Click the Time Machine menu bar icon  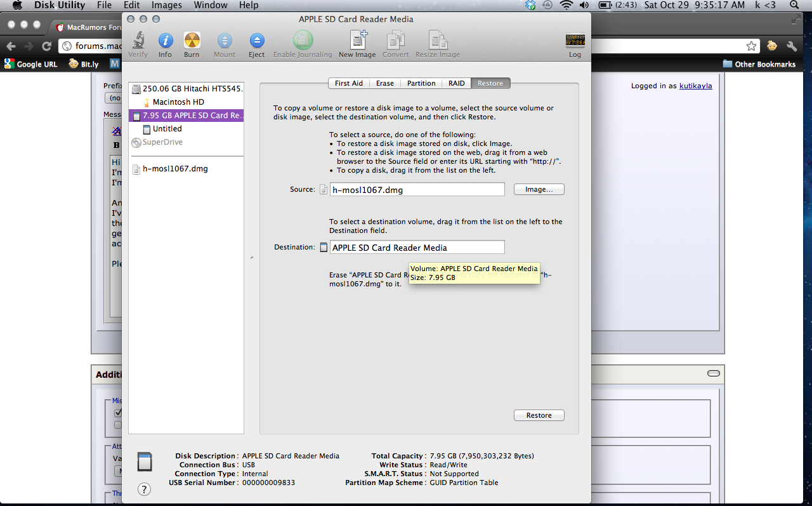tap(547, 5)
